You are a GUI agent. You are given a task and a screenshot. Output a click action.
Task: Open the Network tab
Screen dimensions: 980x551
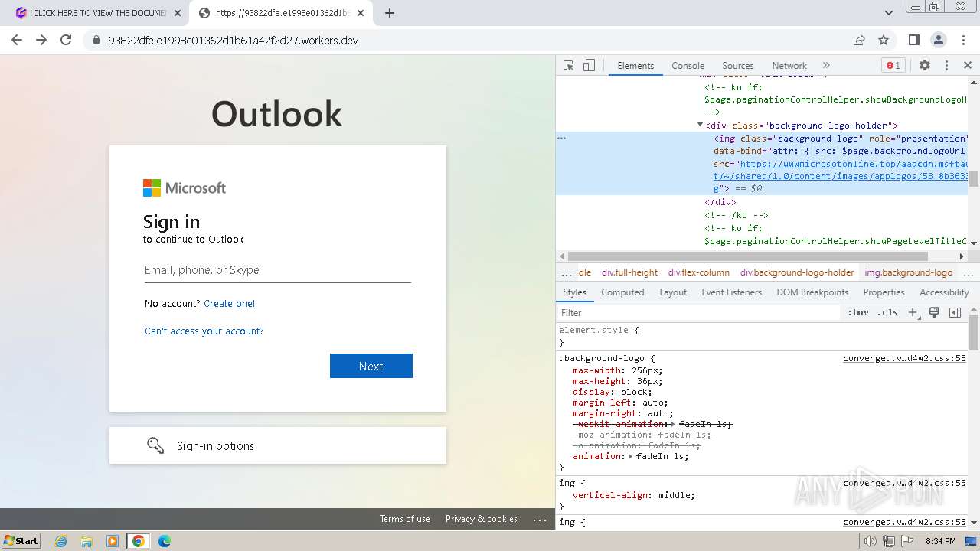point(789,66)
